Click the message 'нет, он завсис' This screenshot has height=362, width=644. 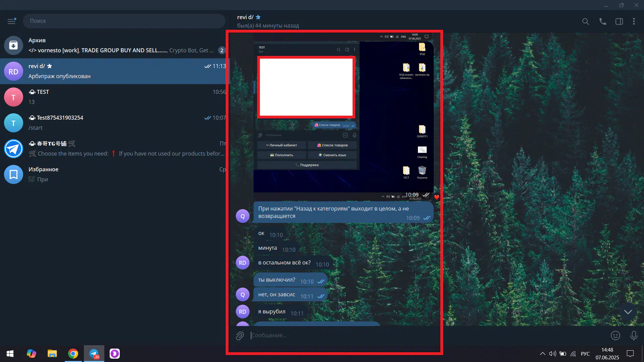pyautogui.click(x=290, y=295)
